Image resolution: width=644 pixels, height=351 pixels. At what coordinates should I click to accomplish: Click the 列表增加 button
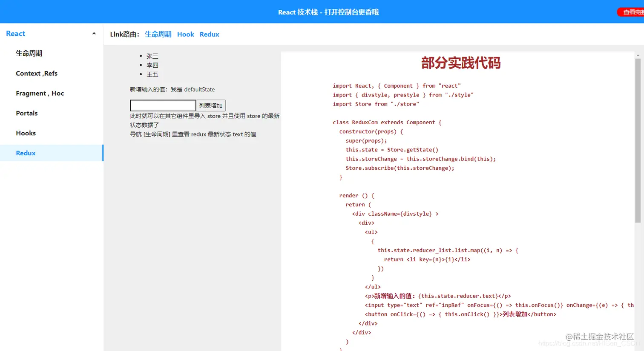pos(210,105)
